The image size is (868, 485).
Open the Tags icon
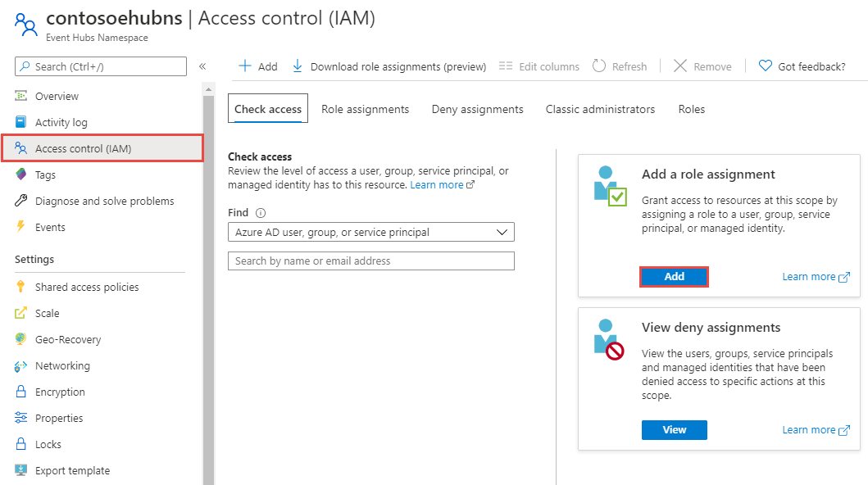coord(21,175)
